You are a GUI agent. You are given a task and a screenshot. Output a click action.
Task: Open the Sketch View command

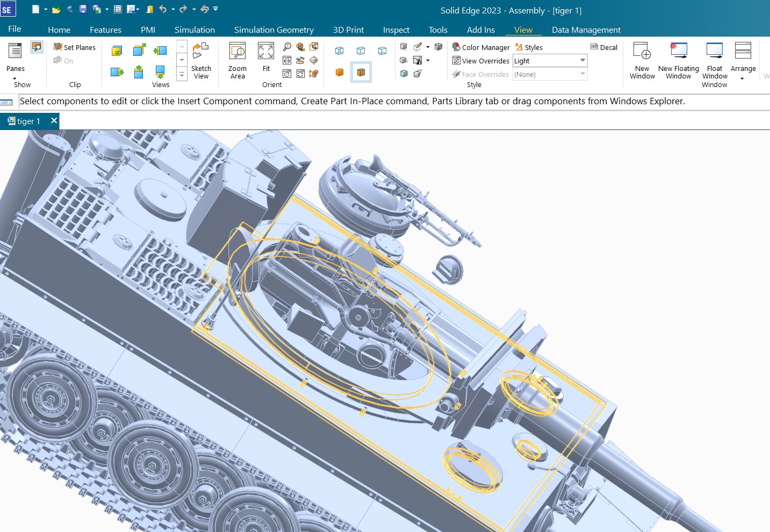pos(201,60)
